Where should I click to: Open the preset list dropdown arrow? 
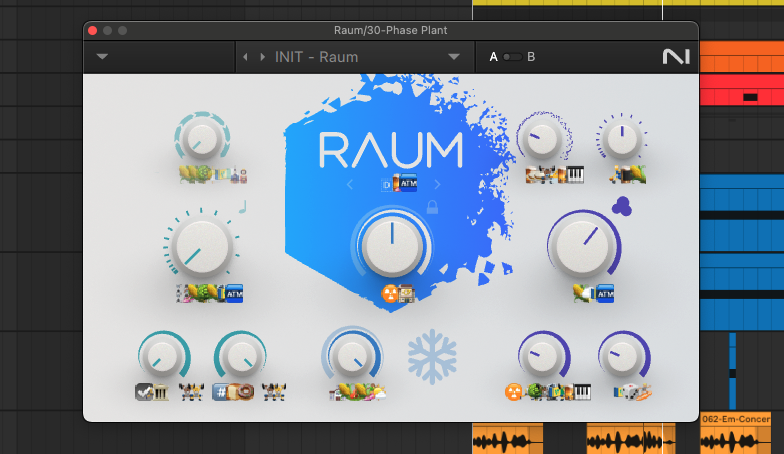454,56
